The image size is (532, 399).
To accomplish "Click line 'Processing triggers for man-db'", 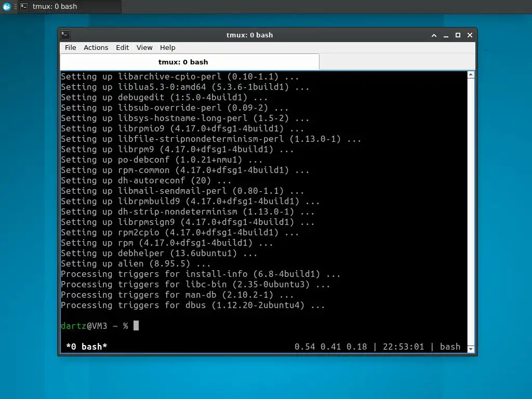I will tap(177, 295).
